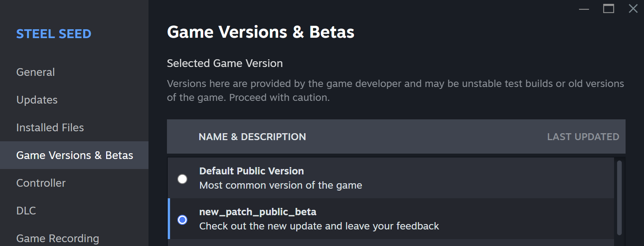Screen dimensions: 644x246
Task: Minimize the Steam properties window
Action: [584, 9]
